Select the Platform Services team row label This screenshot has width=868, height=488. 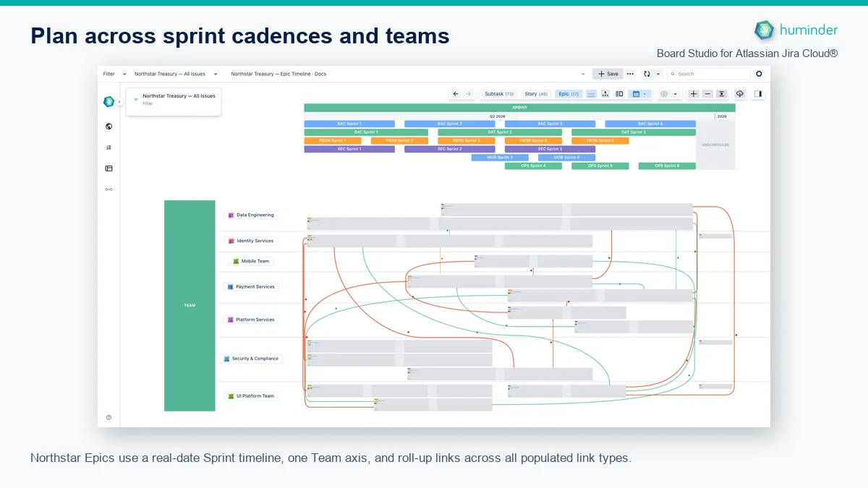point(251,320)
